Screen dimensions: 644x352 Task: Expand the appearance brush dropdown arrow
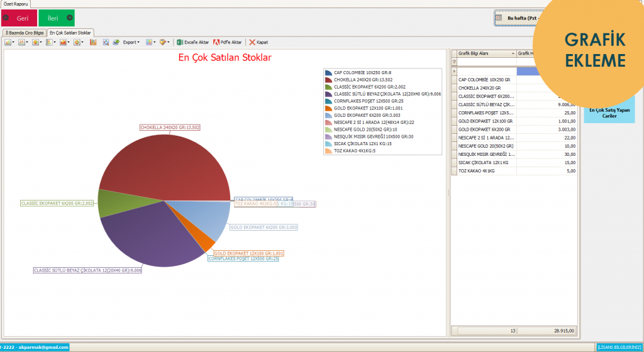(169, 42)
